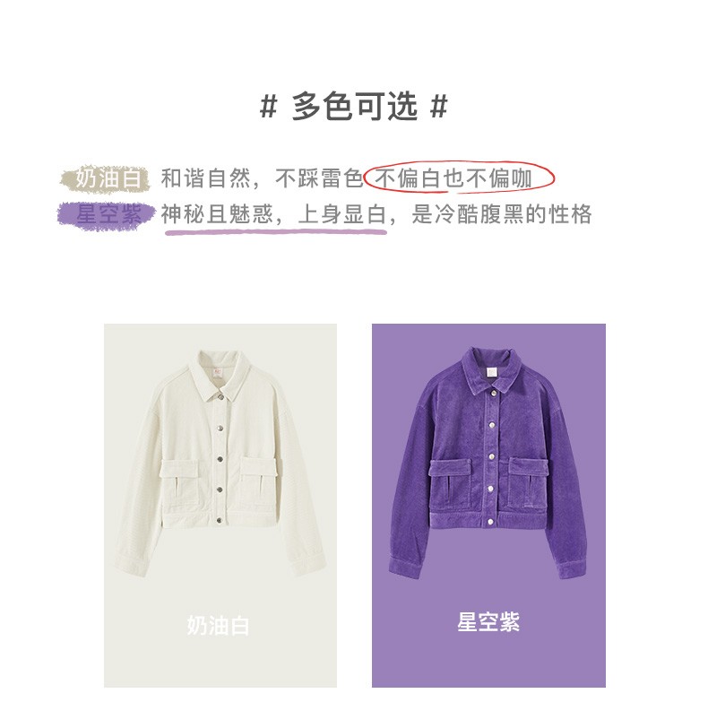The image size is (708, 728).
Task: Click the collar tag on white jacket
Action: (x=218, y=373)
